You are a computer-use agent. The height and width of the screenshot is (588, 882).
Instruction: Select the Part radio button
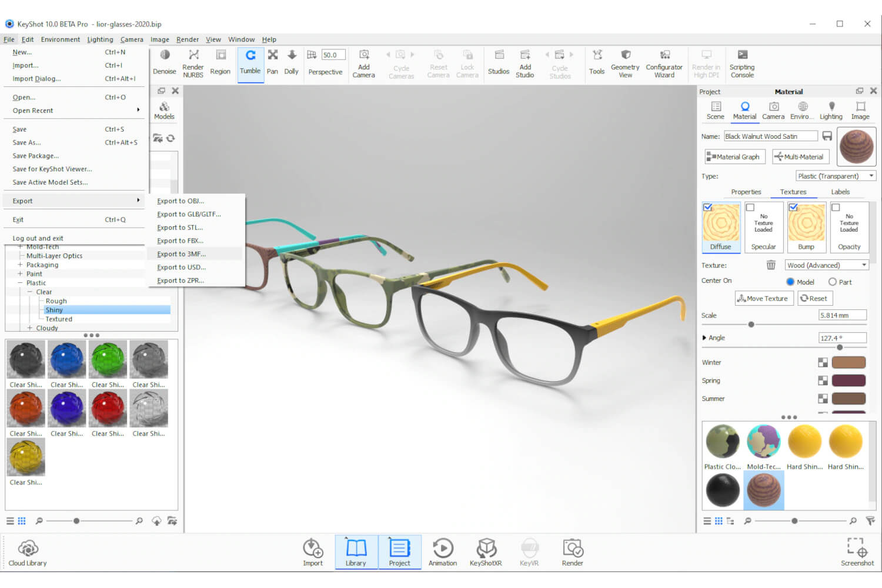833,282
